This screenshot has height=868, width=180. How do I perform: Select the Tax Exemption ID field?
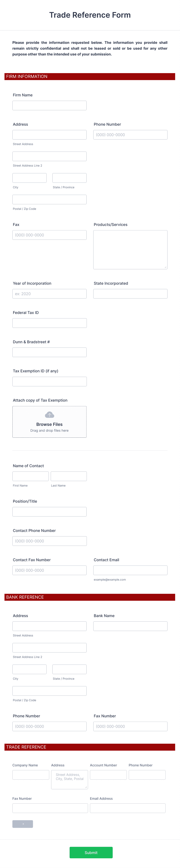pyautogui.click(x=50, y=381)
